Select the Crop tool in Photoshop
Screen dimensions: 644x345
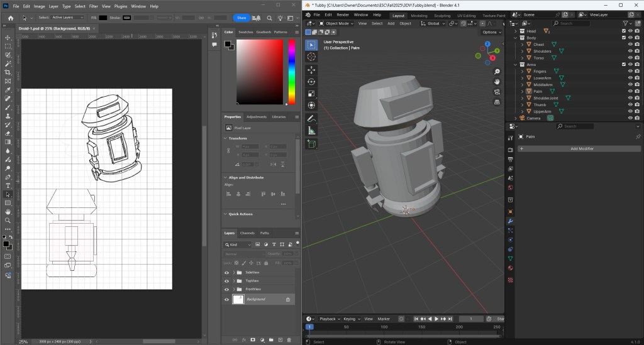8,72
